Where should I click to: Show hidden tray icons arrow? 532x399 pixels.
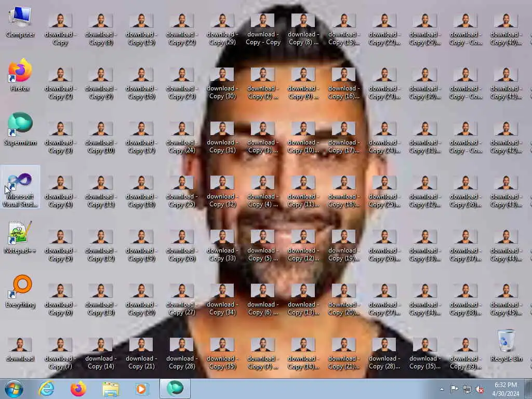[x=442, y=389]
